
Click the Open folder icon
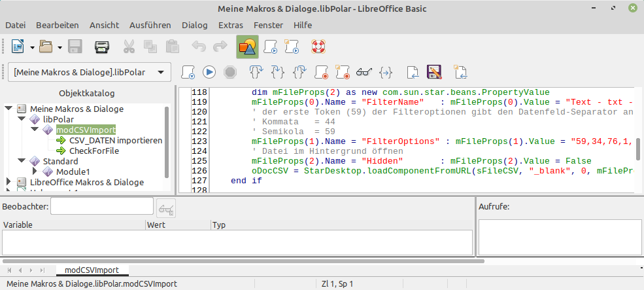(46, 47)
